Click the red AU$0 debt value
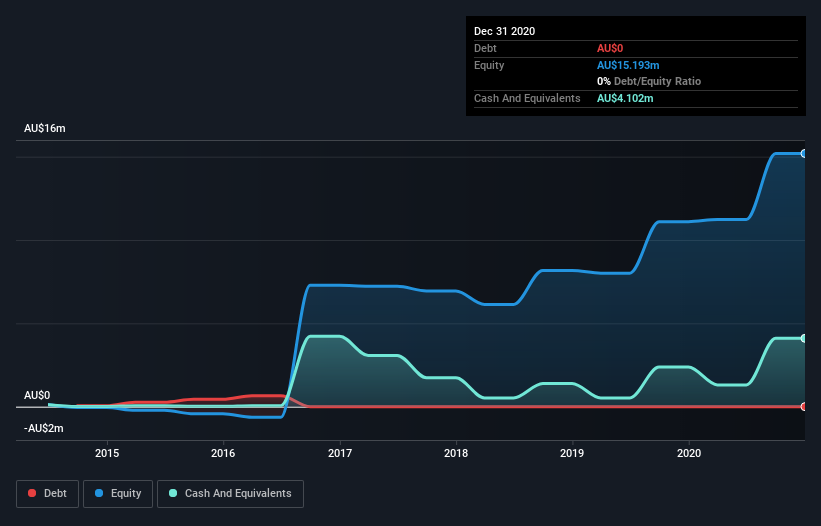This screenshot has width=821, height=526. click(x=610, y=48)
